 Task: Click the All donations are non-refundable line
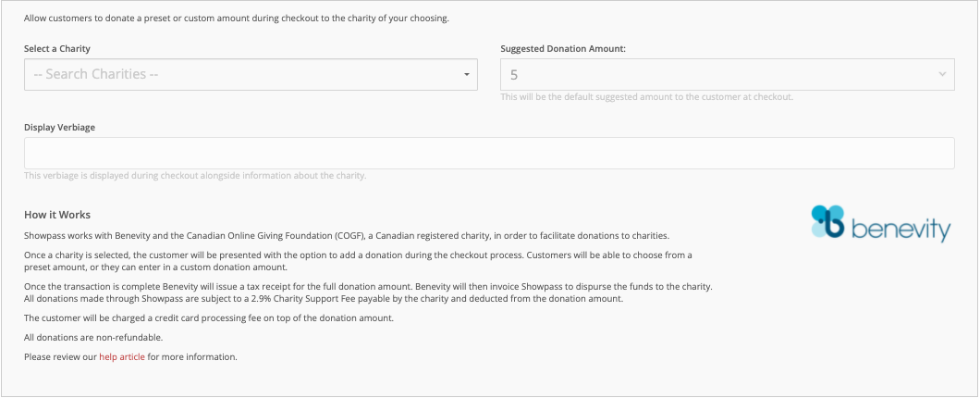[x=93, y=337]
